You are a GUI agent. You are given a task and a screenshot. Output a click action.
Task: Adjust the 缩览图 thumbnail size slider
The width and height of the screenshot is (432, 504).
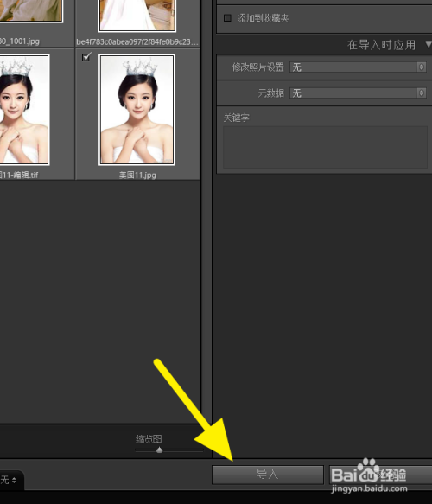(159, 450)
